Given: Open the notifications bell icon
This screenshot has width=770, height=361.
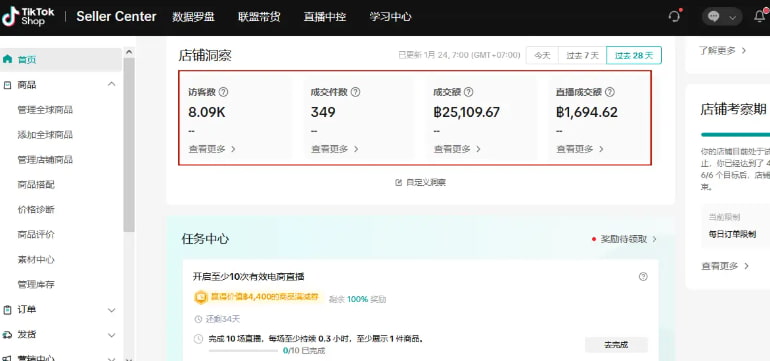Looking at the screenshot, I should (759, 16).
